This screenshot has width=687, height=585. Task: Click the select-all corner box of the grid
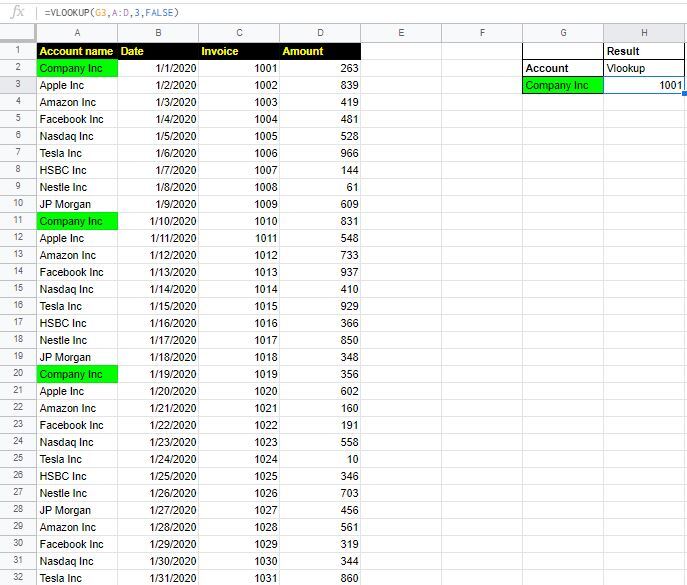point(18,33)
